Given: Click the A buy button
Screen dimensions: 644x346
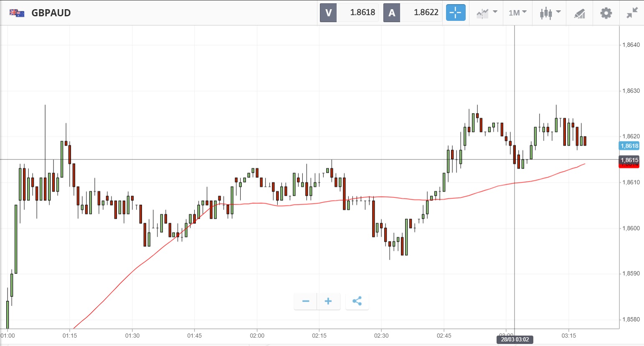Looking at the screenshot, I should point(392,13).
